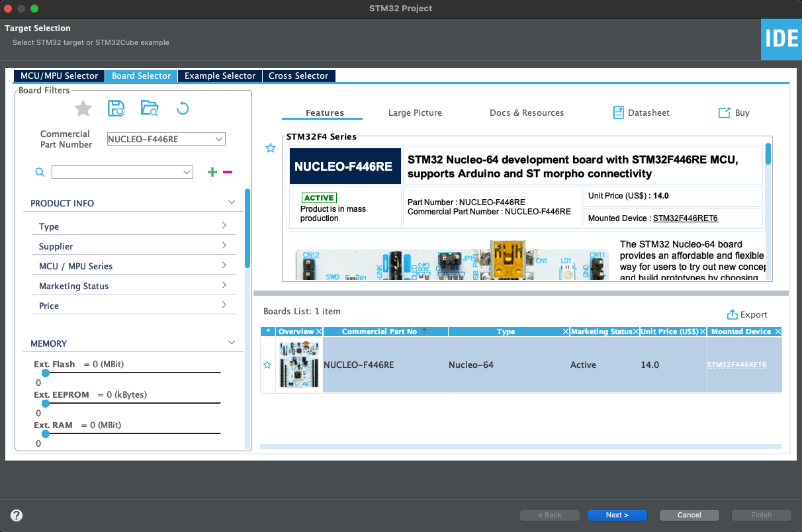Click the magnifier search icon
802x532 pixels.
click(40, 172)
